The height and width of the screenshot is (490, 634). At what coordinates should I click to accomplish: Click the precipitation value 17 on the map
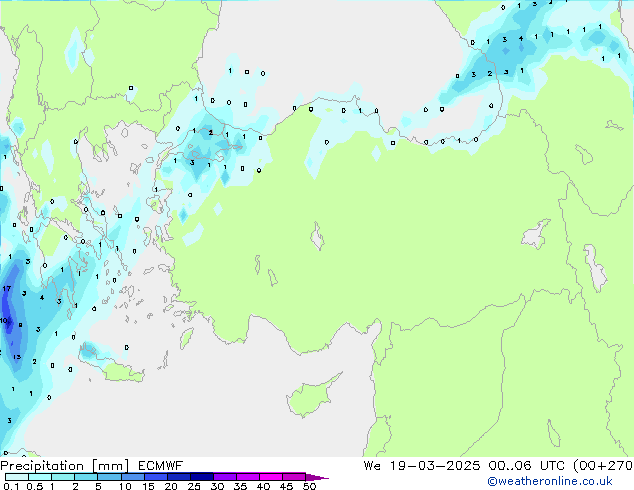7,290
